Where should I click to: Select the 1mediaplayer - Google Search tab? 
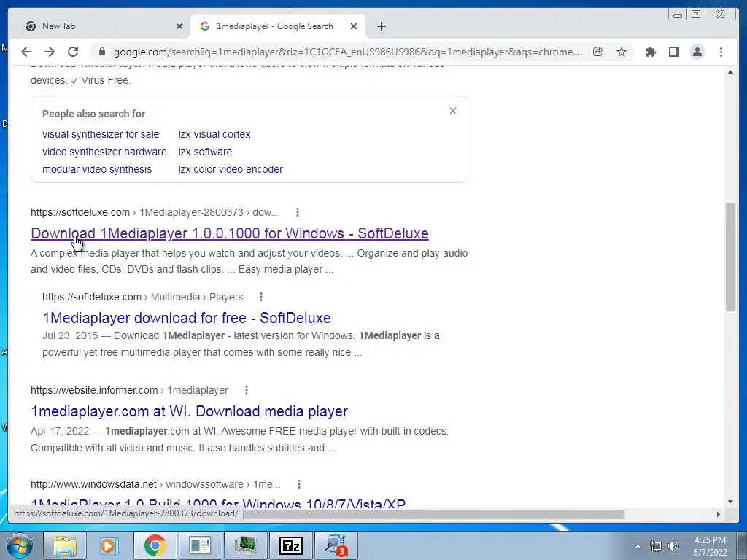(x=278, y=26)
